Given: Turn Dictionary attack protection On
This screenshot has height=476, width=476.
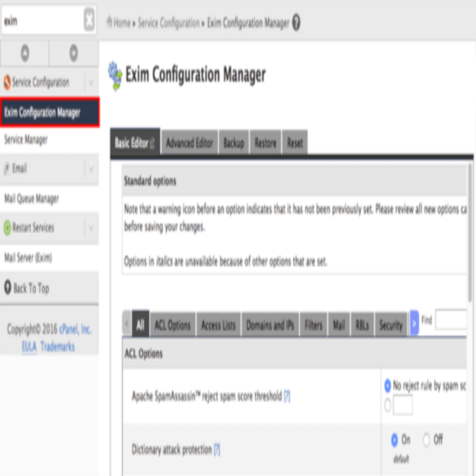Looking at the screenshot, I should point(394,440).
